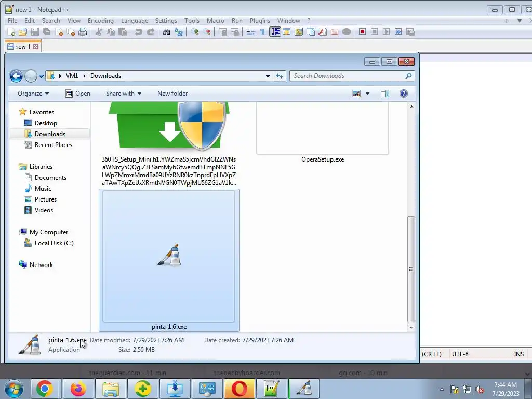Click the Cut scissors icon in Notepad++ toolbar
This screenshot has height=399, width=532.
[x=99, y=32]
